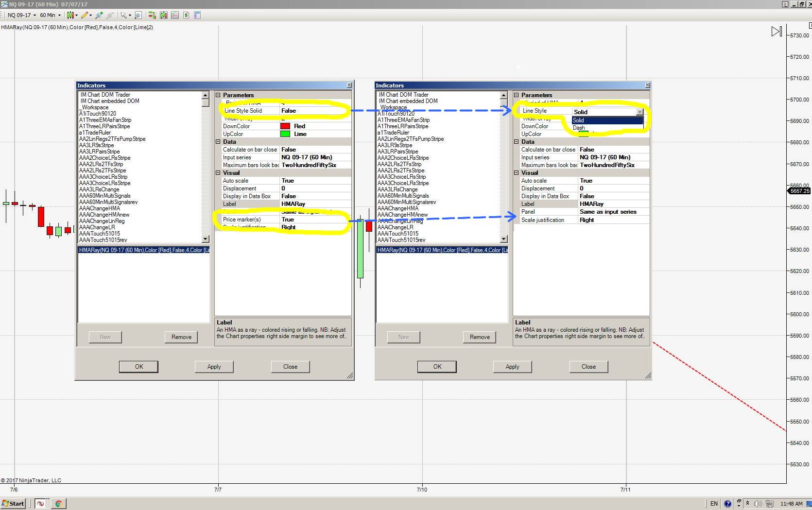Open the Chart Trader toolbar icon
This screenshot has width=812, height=510.
click(x=152, y=15)
